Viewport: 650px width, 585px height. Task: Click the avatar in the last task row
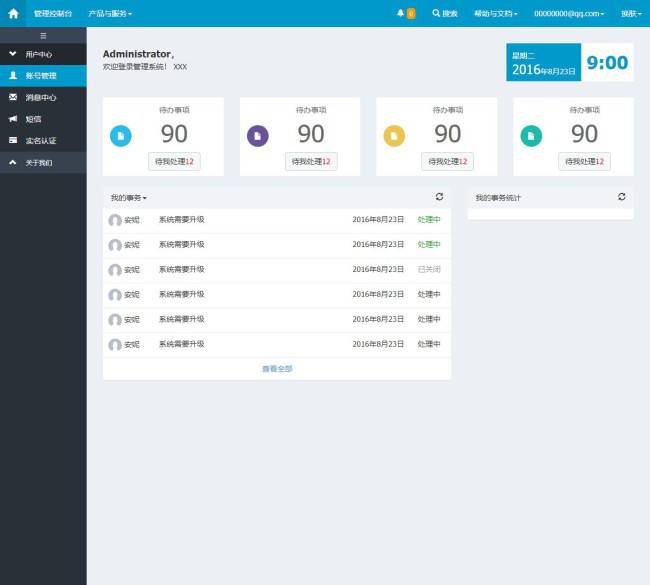(x=115, y=345)
